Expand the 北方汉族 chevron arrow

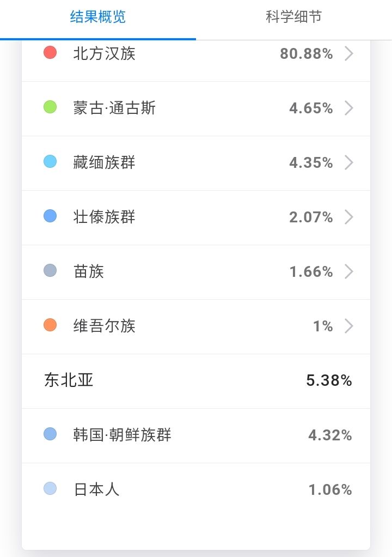point(349,53)
